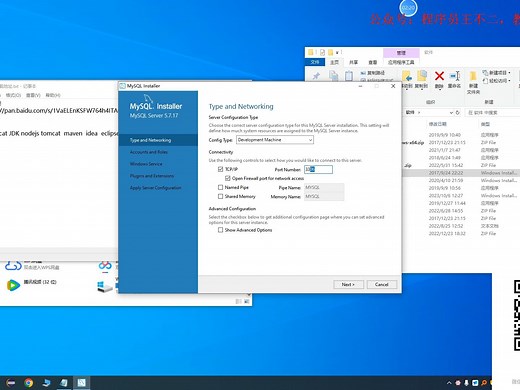Image resolution: width=520 pixels, height=390 pixels.
Task: Click the 修改日期 column header
Action: (437, 124)
